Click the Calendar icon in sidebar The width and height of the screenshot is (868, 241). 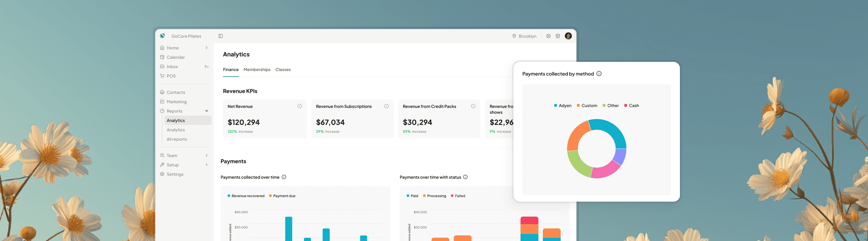click(162, 57)
